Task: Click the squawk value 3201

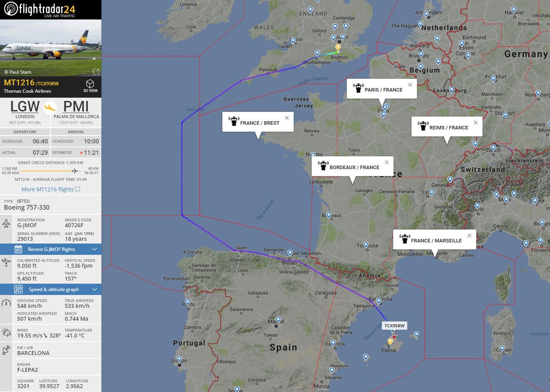Action: pyautogui.click(x=23, y=386)
